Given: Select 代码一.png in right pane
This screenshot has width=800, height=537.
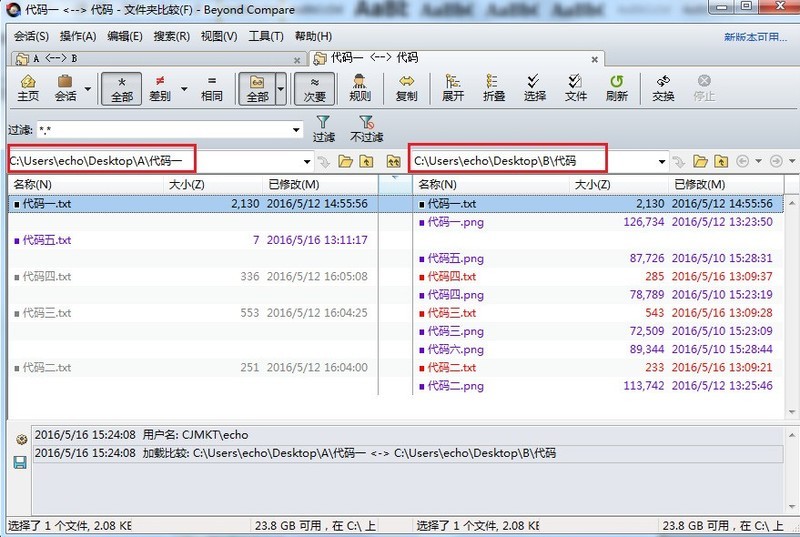Looking at the screenshot, I should [456, 222].
